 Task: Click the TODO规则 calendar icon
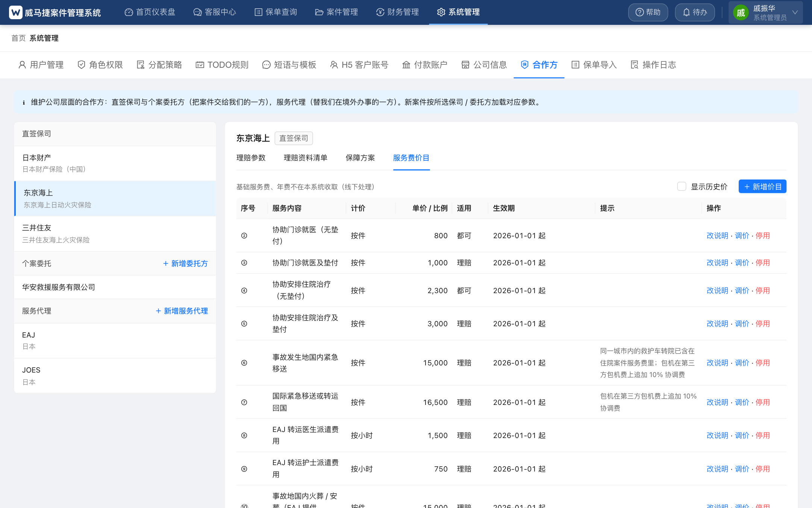coord(200,65)
